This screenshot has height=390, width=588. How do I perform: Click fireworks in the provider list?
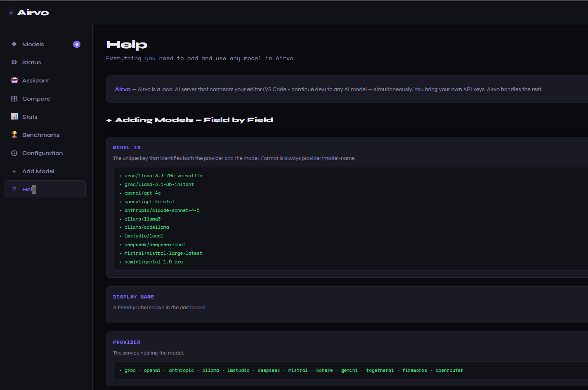coord(415,370)
